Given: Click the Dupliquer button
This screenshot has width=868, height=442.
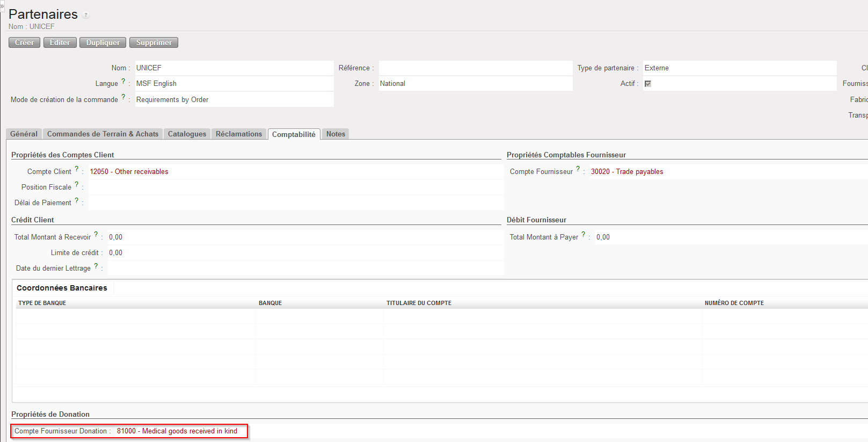Looking at the screenshot, I should (103, 42).
